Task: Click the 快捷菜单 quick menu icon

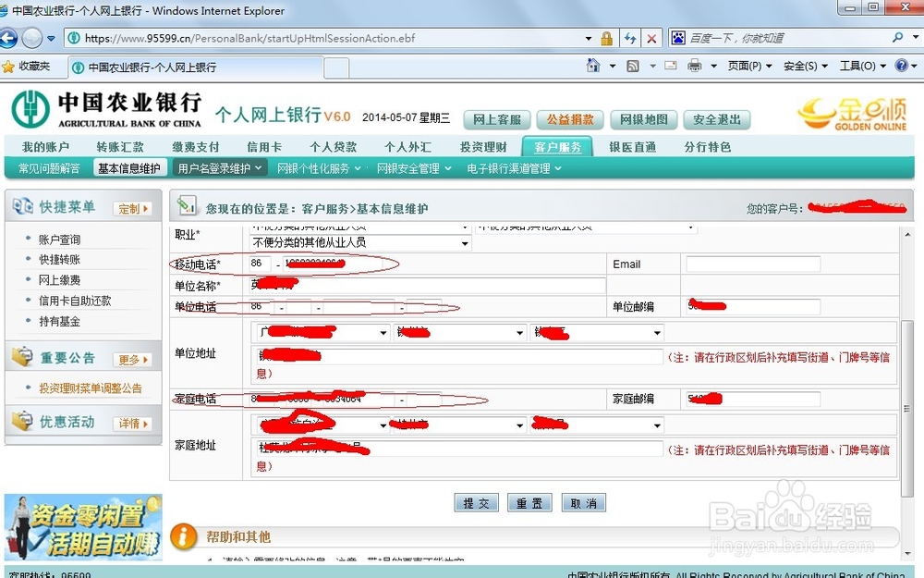Action: (24, 205)
